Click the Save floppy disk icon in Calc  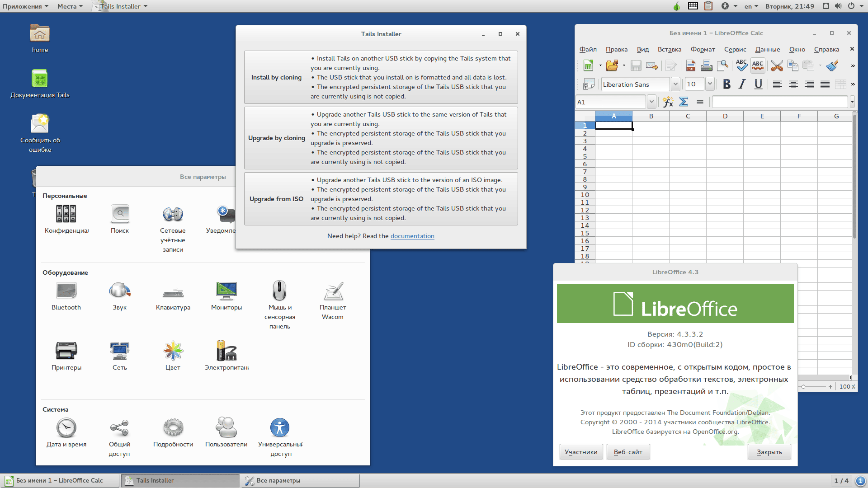636,66
